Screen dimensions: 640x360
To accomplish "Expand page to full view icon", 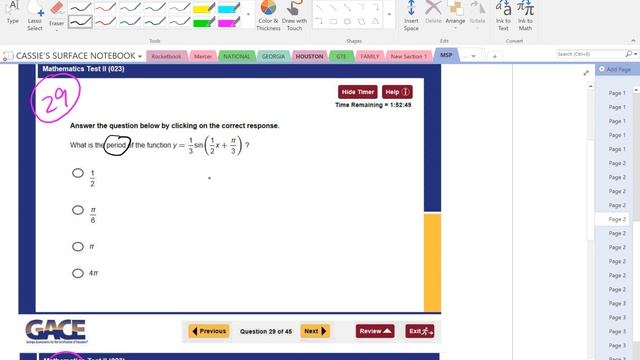I will [x=586, y=73].
